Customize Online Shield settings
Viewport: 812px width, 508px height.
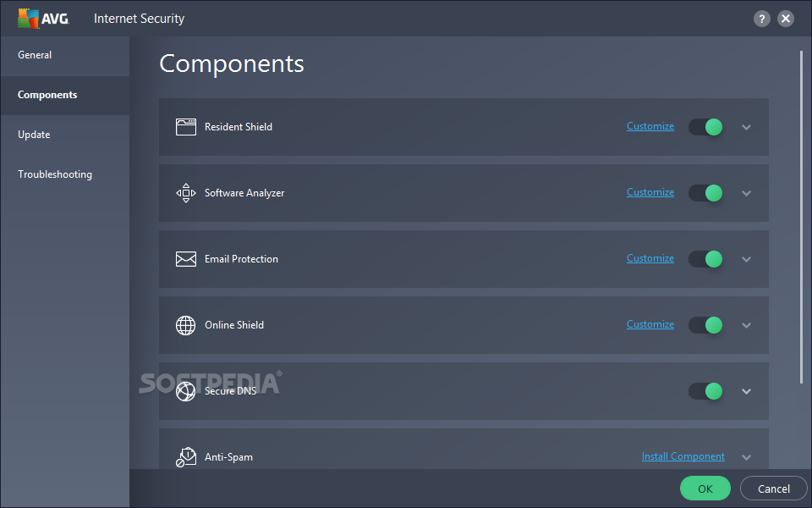pos(650,324)
